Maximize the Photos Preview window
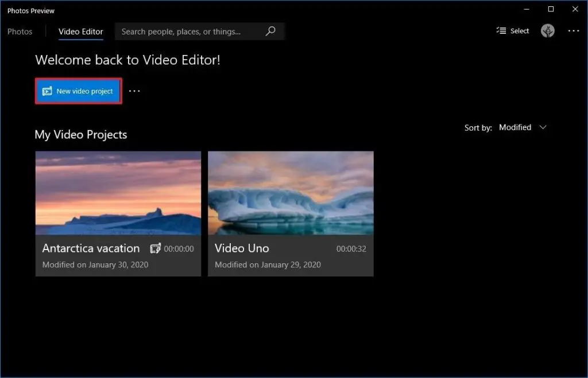This screenshot has width=588, height=378. pos(551,9)
